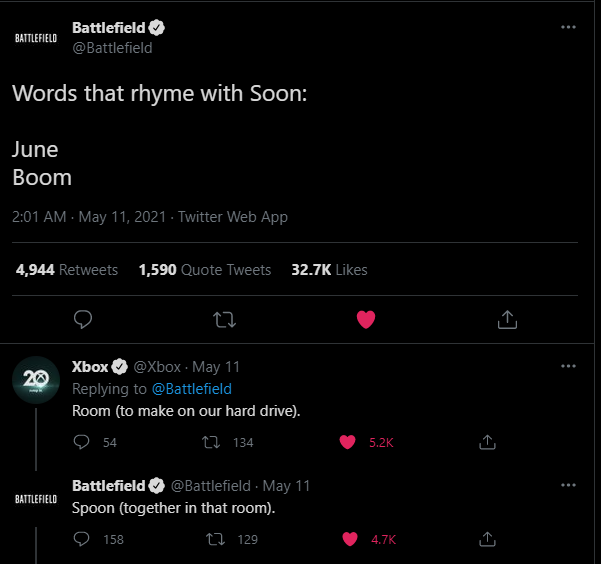This screenshot has height=564, width=601.
Task: Open more options on Battlefield's Spoon reply
Action: 568,485
